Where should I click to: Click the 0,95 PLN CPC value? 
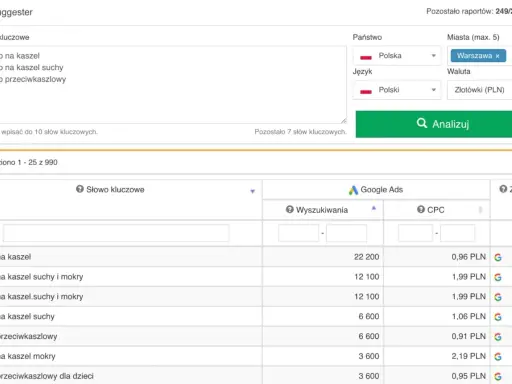[469, 376]
